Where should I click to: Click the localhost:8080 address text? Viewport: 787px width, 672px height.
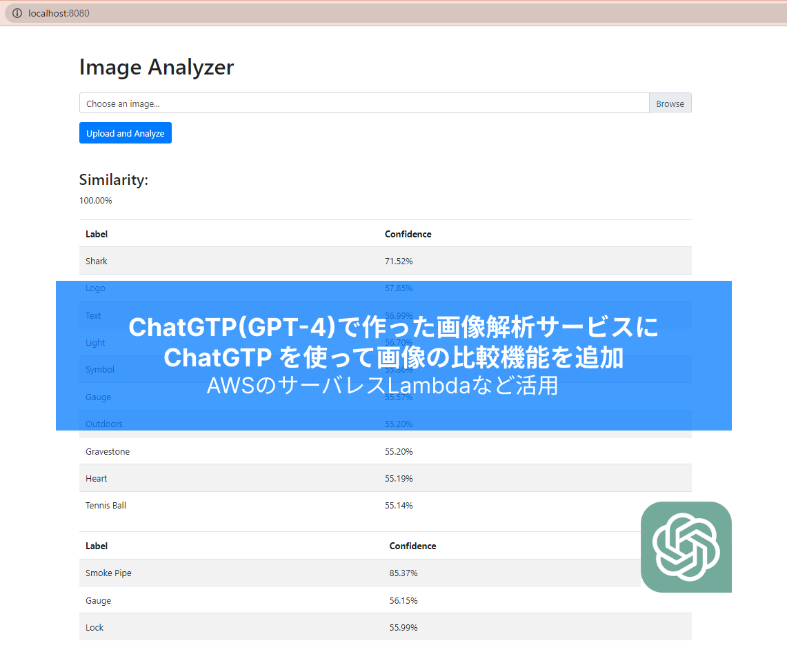click(59, 13)
